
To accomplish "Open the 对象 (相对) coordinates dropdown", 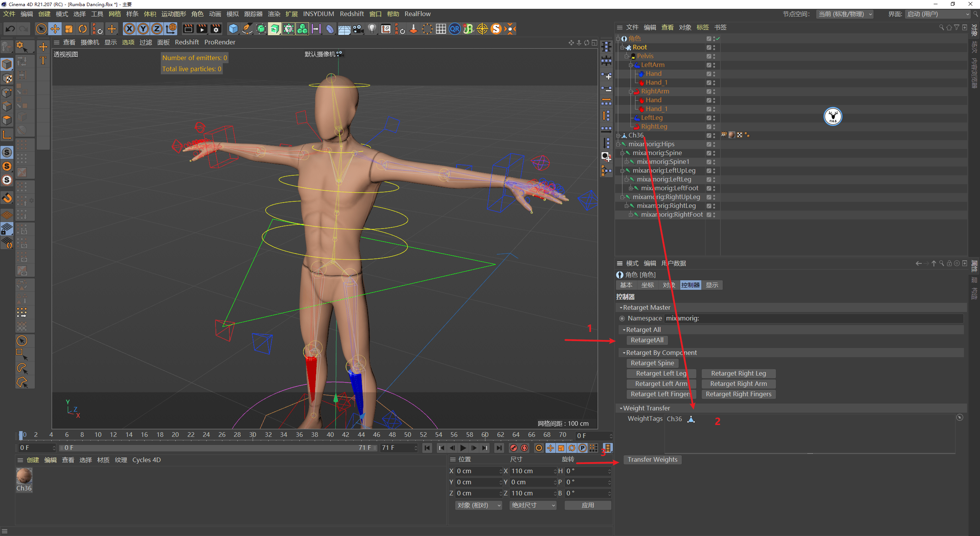I will tap(478, 505).
